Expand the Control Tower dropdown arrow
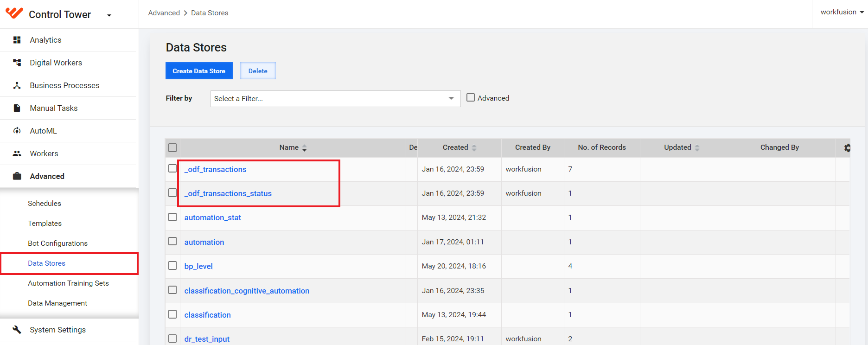Image resolution: width=868 pixels, height=345 pixels. tap(109, 15)
